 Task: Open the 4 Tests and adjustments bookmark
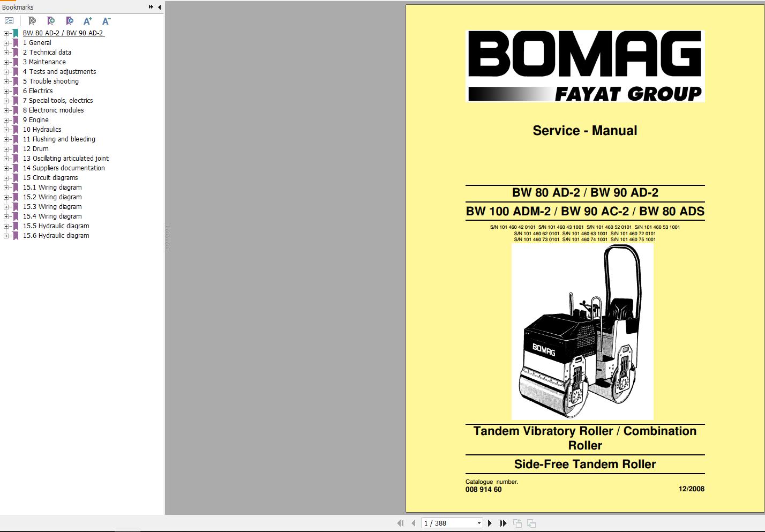[59, 72]
